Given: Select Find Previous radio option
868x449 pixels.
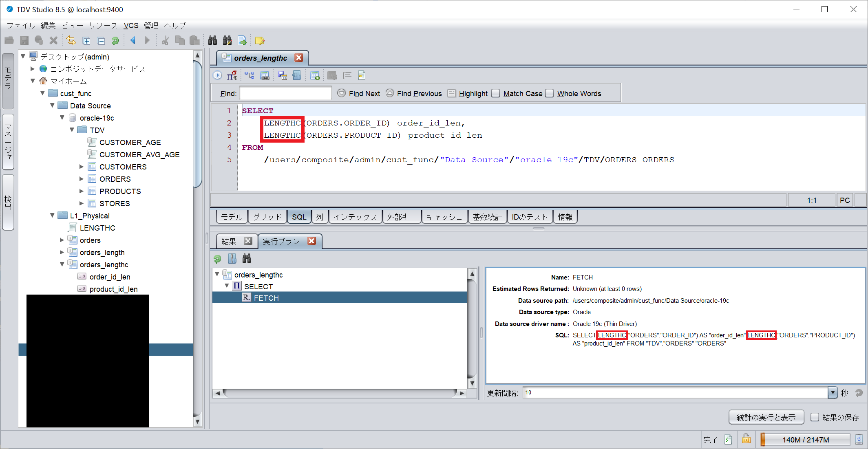Looking at the screenshot, I should tap(390, 93).
